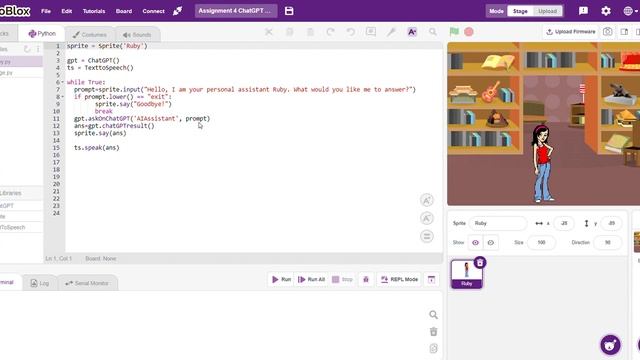Collapse the if prompt.lower() code block

pyautogui.click(x=62, y=97)
